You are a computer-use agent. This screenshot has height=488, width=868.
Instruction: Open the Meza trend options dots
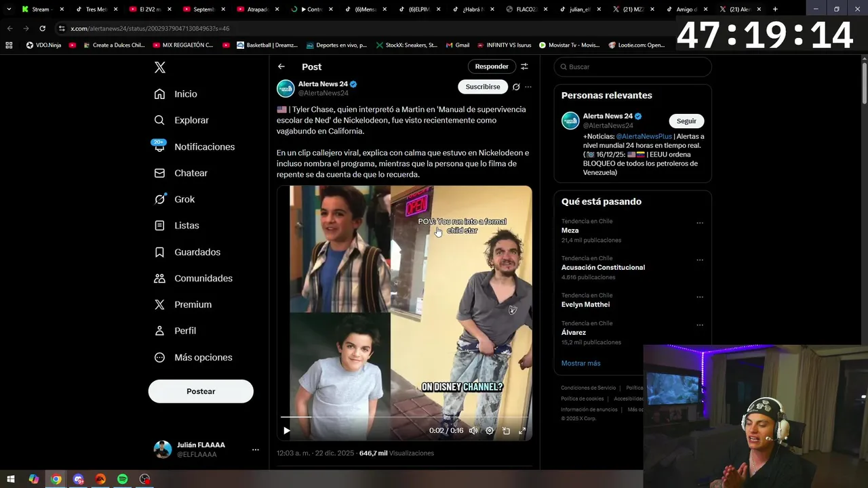(700, 223)
